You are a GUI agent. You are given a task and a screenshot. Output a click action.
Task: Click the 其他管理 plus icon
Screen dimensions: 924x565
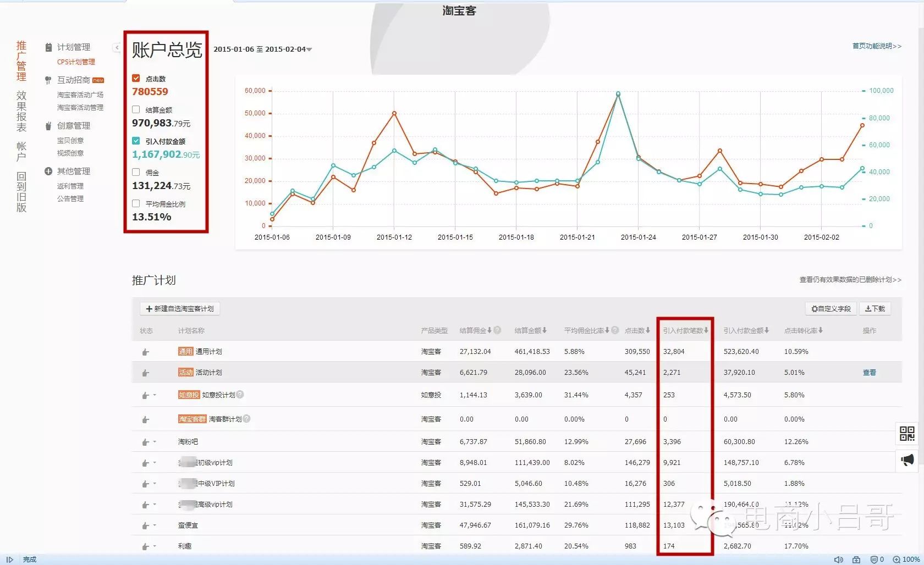(48, 171)
